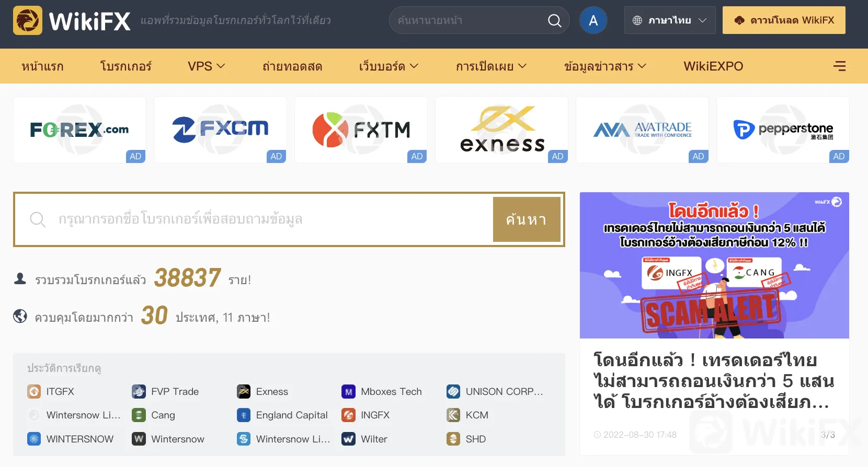Click the Mboxes Tech purple icon
868x467 pixels.
click(x=348, y=391)
